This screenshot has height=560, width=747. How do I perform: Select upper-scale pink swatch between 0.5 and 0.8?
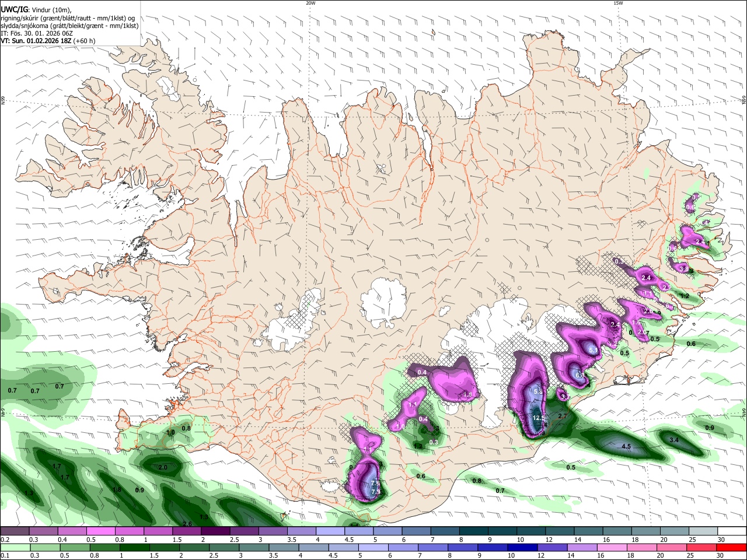[101, 531]
